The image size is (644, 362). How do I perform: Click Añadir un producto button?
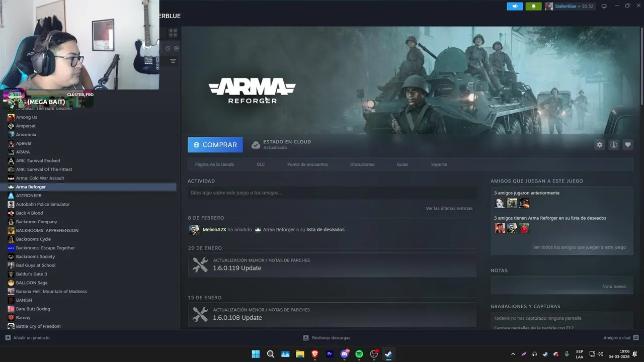click(28, 338)
